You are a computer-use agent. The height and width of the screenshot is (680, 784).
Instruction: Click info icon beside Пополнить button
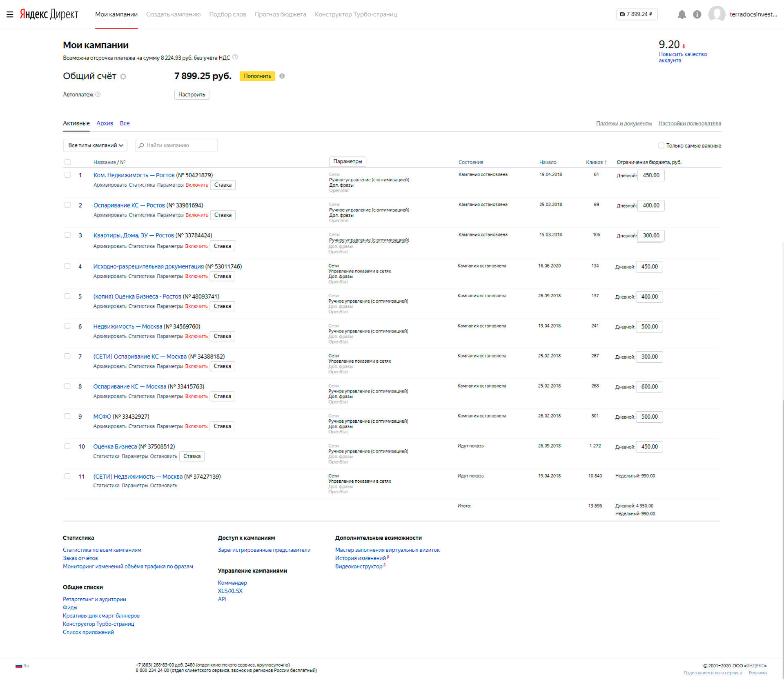282,76
